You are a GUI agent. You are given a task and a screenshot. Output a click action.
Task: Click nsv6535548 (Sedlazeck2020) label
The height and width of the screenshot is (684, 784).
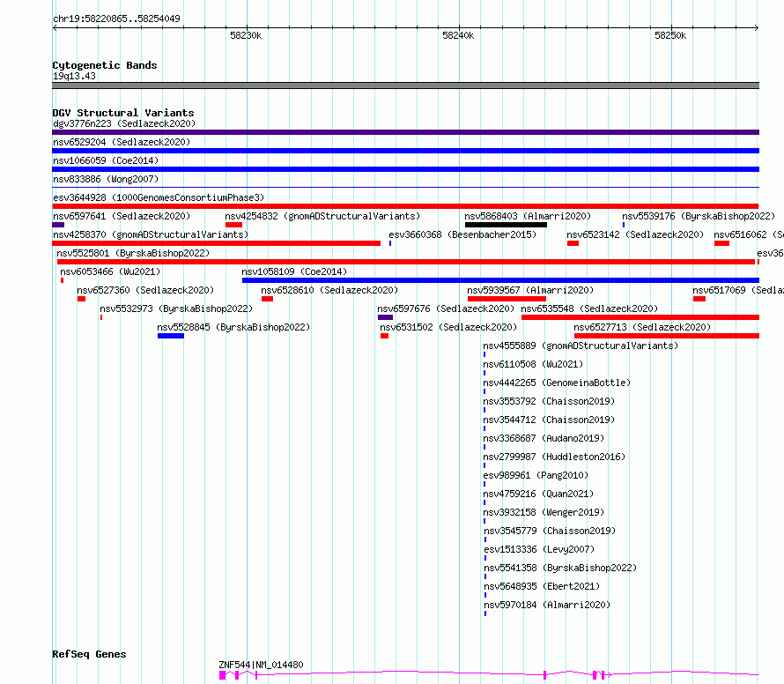pyautogui.click(x=589, y=309)
